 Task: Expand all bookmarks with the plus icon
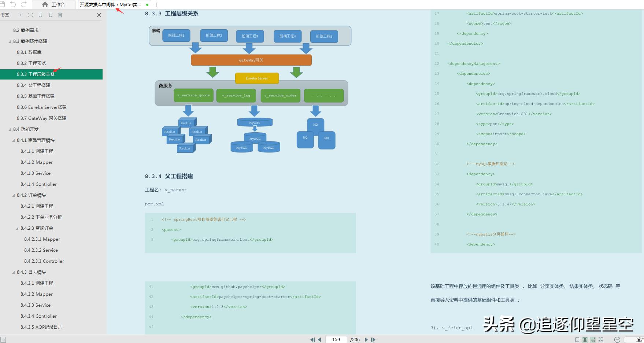point(20,15)
